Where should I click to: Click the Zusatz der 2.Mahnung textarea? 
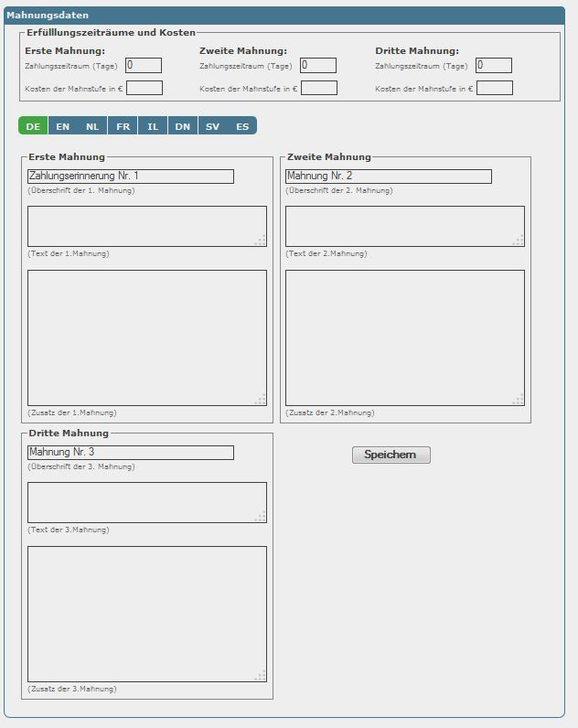[405, 337]
